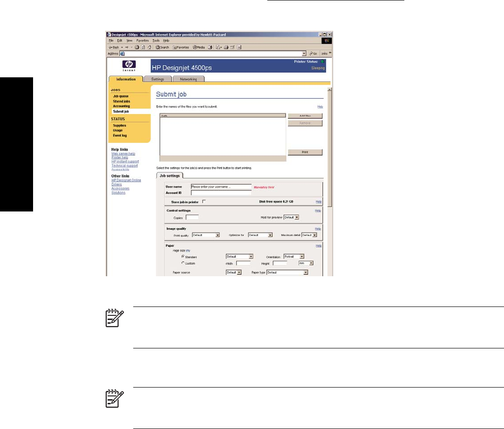The width and height of the screenshot is (504, 429).
Task: Click the browser Back arrow button
Action: click(114, 47)
